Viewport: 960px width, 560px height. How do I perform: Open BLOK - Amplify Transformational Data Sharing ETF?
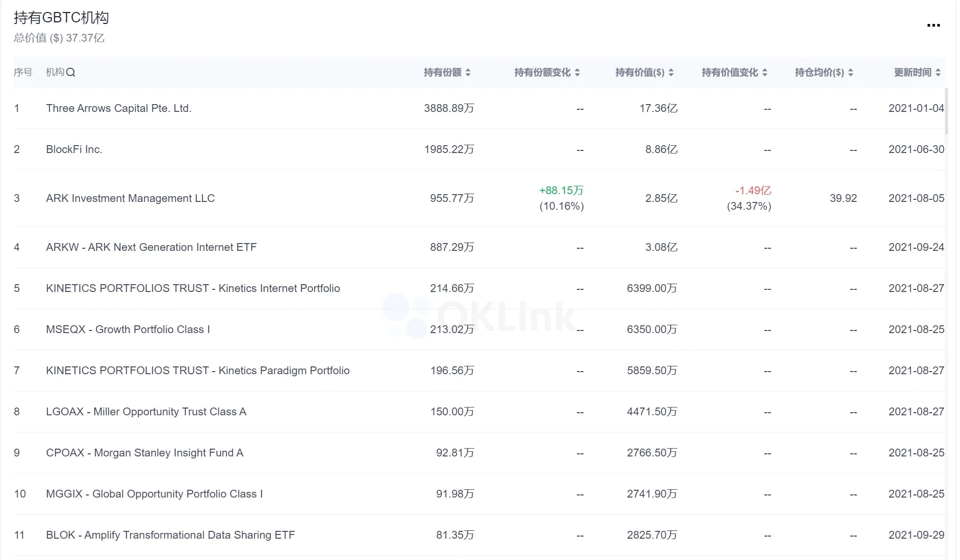point(170,535)
